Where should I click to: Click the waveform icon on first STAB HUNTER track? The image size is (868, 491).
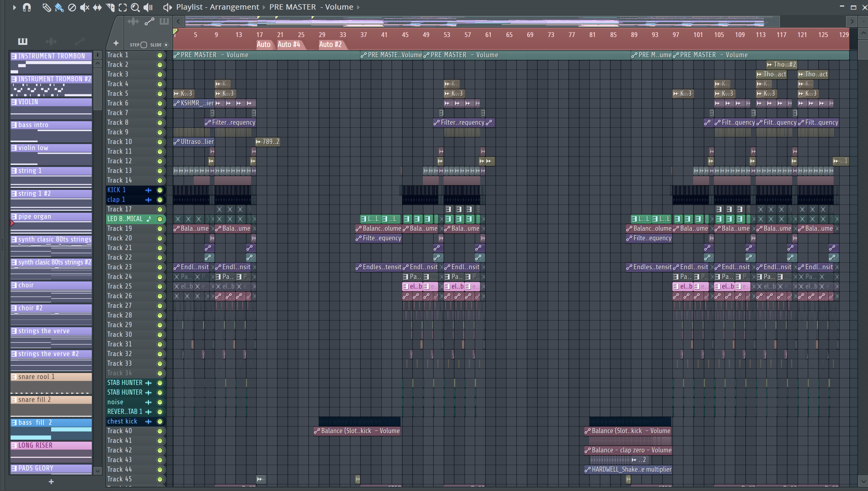148,383
